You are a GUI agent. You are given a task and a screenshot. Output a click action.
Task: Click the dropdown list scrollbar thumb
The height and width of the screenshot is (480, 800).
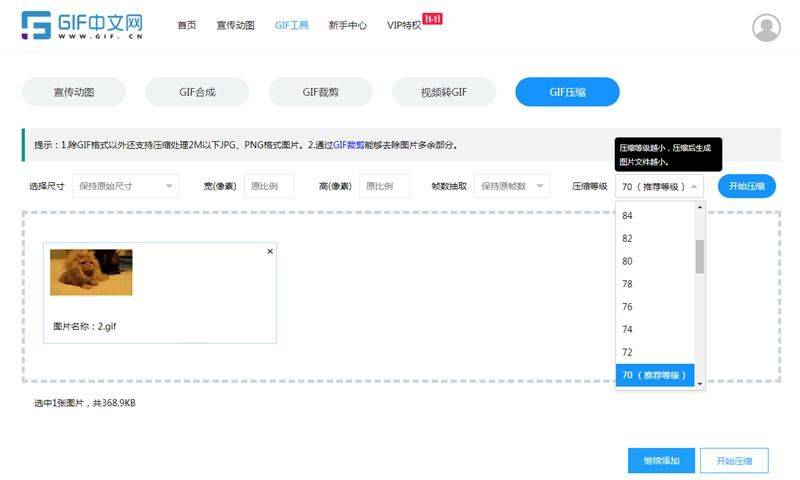click(x=700, y=256)
